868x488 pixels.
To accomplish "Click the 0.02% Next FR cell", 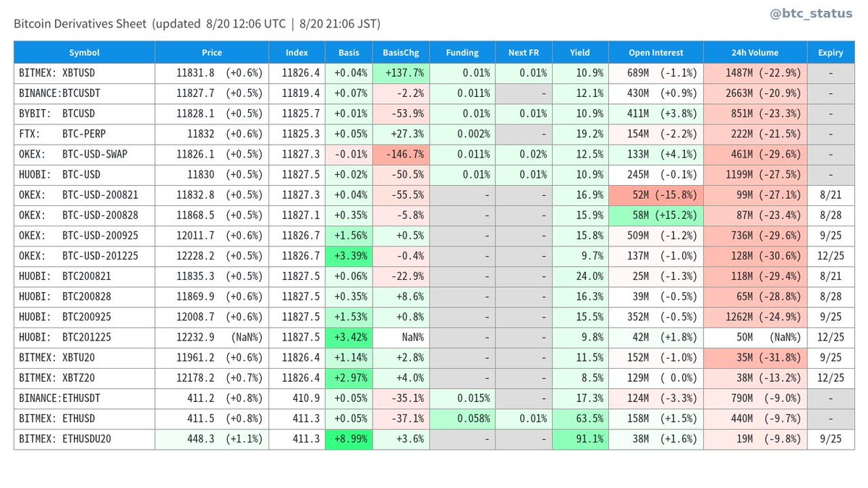I will (524, 155).
